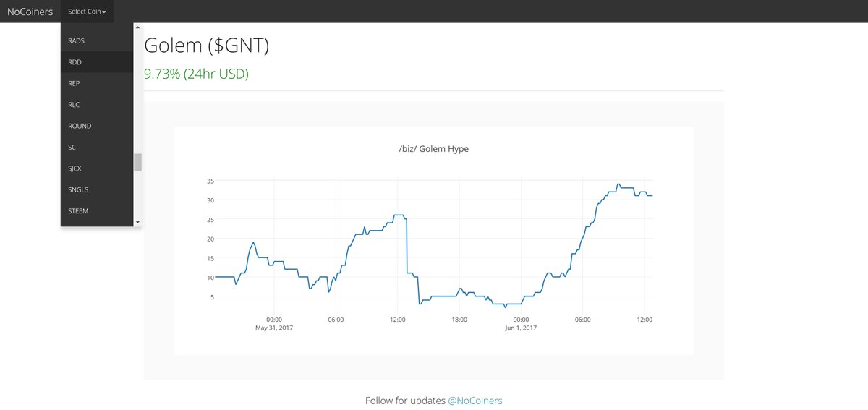868x410 pixels.
Task: Click the Jun 1, 2017 axis label
Action: point(521,328)
